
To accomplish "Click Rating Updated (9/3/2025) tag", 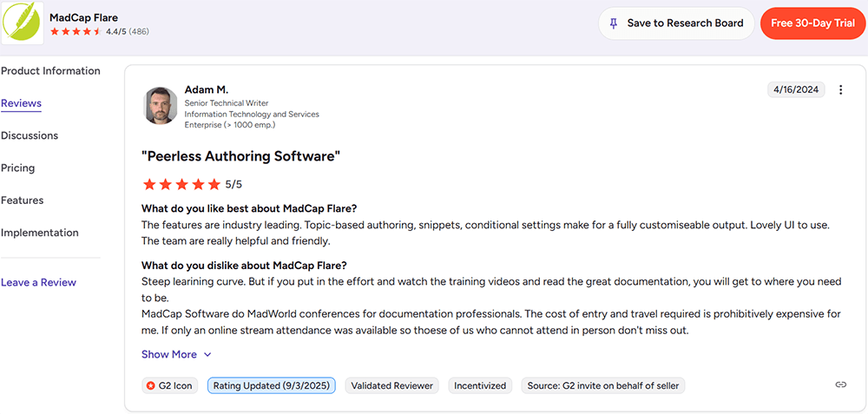I will (272, 385).
